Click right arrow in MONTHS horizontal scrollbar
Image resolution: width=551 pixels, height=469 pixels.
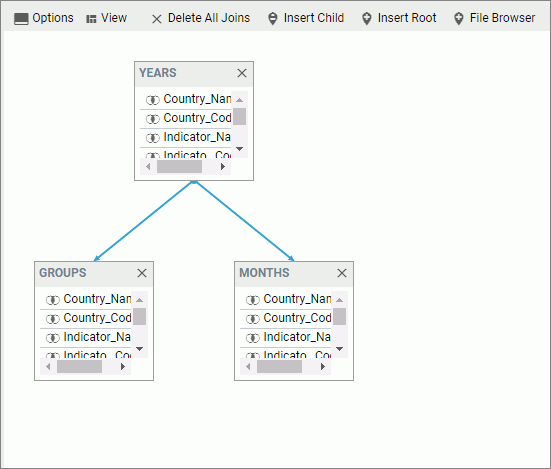(323, 366)
